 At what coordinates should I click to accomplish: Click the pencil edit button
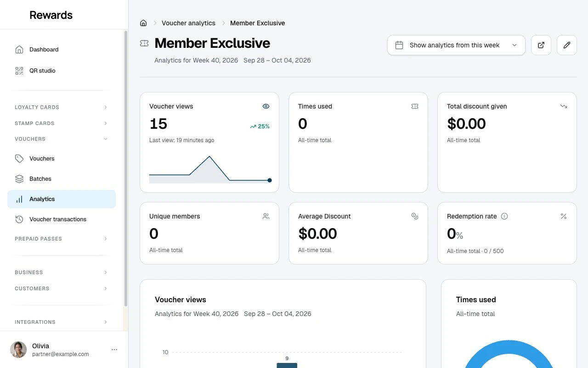click(x=567, y=45)
